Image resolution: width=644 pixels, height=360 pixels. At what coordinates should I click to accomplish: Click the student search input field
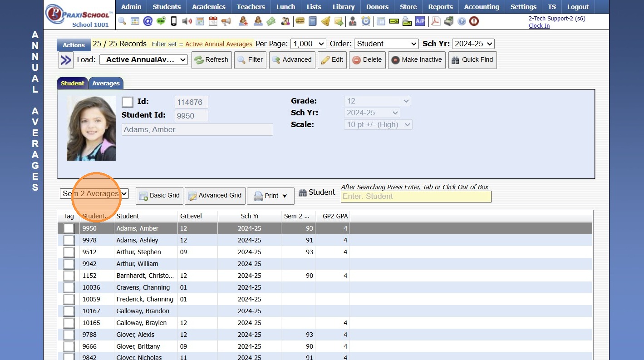(416, 197)
